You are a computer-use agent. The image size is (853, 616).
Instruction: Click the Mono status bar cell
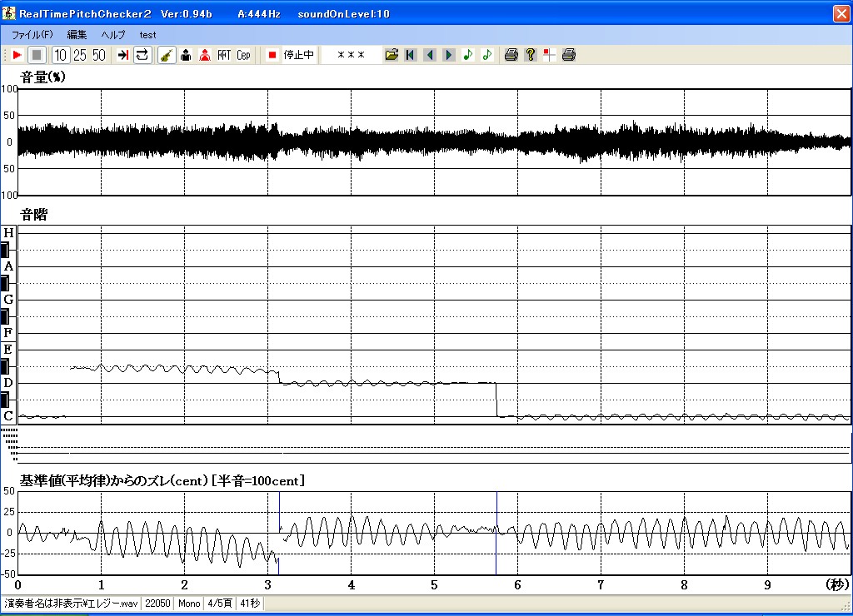[189, 604]
